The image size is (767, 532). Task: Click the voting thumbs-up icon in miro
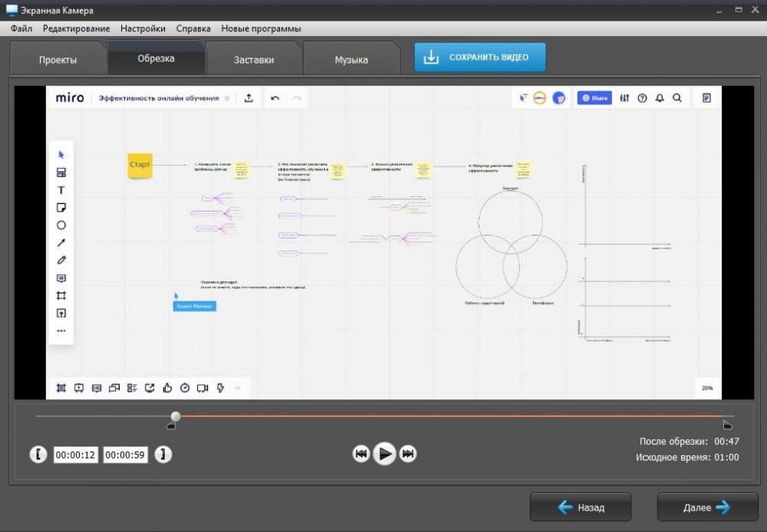pyautogui.click(x=167, y=388)
